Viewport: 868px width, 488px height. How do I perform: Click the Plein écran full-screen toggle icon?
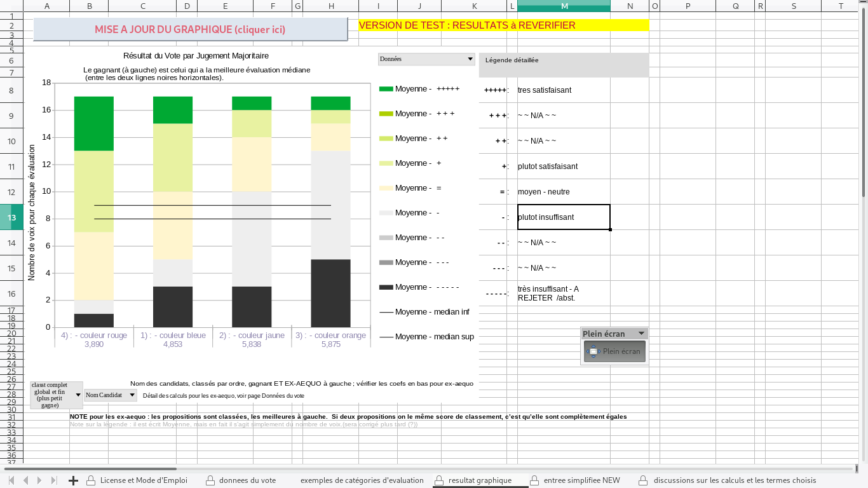[x=593, y=351]
